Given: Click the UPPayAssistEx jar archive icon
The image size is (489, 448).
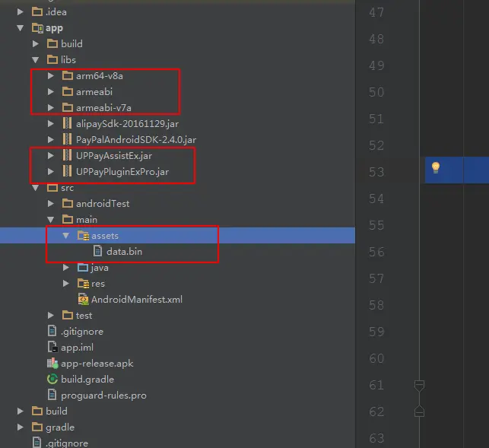Looking at the screenshot, I should point(67,155).
